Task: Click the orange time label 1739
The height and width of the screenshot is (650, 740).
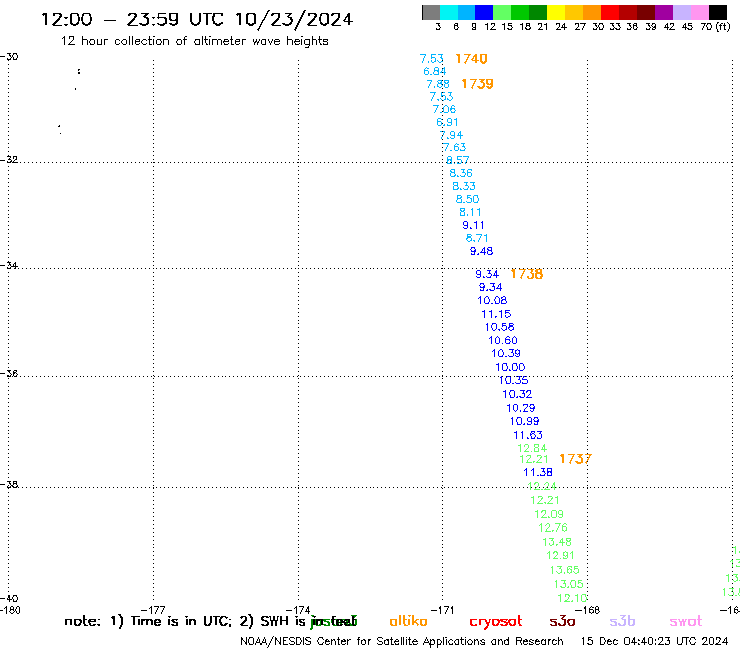Action: pos(477,84)
